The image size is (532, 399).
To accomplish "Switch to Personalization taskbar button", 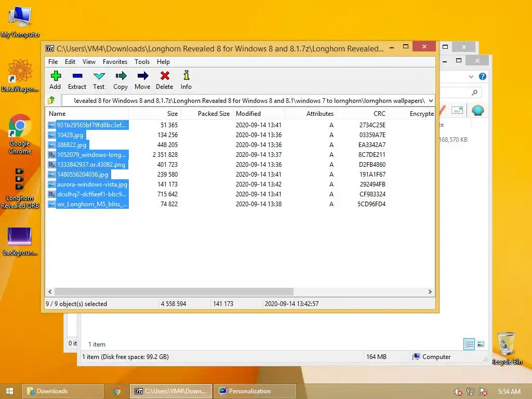I will pyautogui.click(x=255, y=391).
